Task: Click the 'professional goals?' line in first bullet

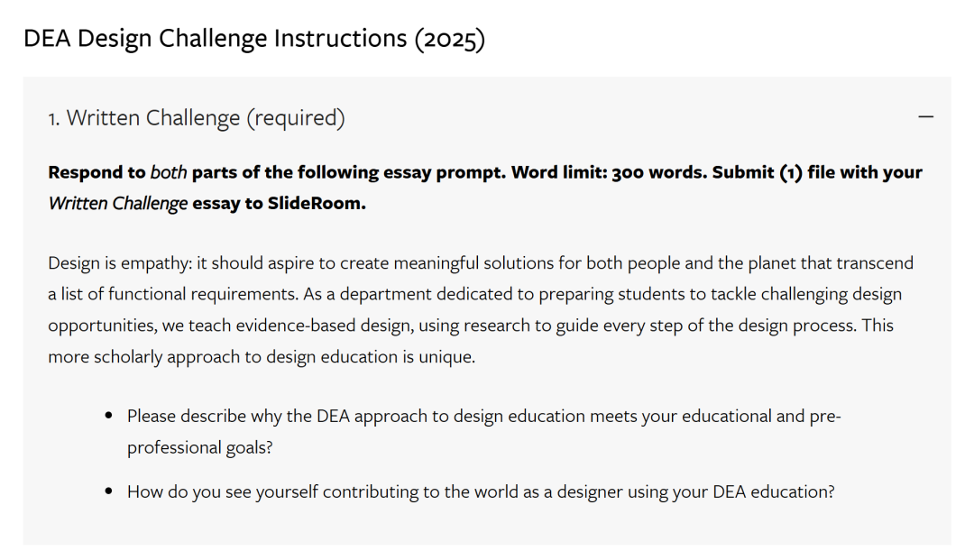Action: point(200,447)
